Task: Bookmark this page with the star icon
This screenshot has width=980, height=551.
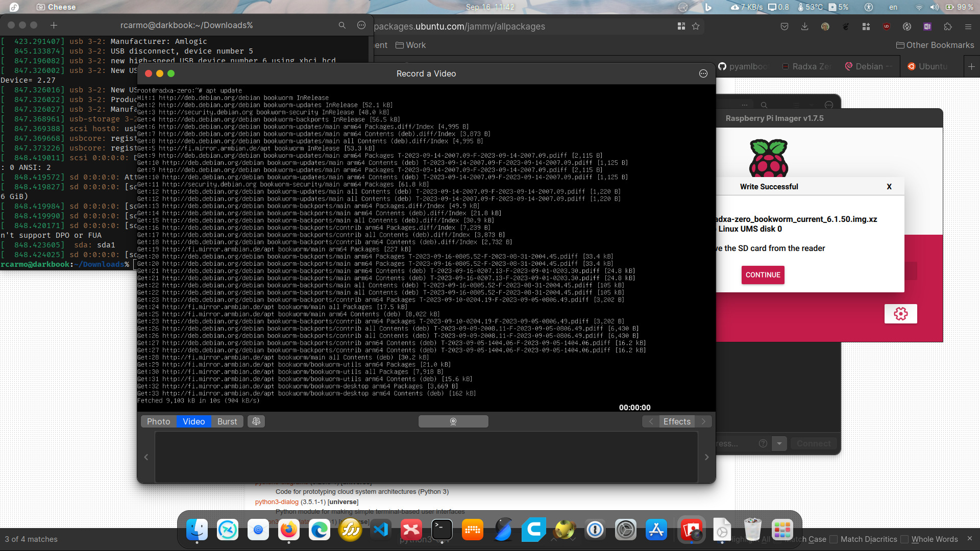Action: [x=696, y=26]
